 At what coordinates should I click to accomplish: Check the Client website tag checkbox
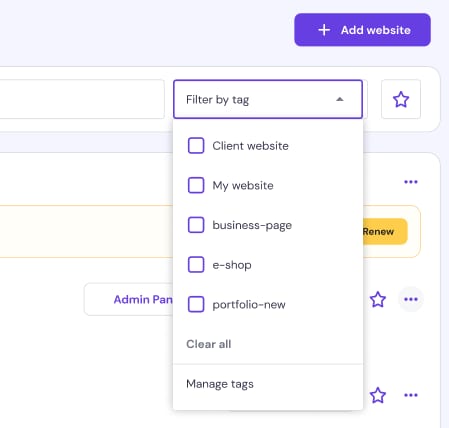coord(196,146)
